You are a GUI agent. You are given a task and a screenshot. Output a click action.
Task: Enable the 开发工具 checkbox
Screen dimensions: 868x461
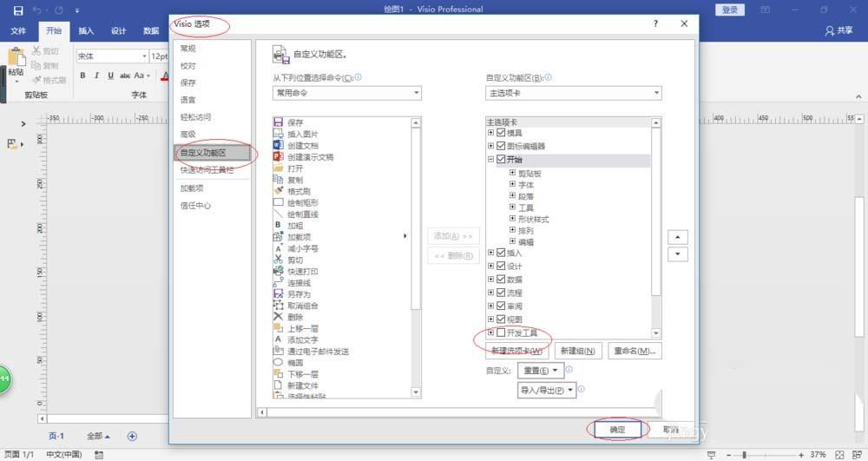pos(501,333)
